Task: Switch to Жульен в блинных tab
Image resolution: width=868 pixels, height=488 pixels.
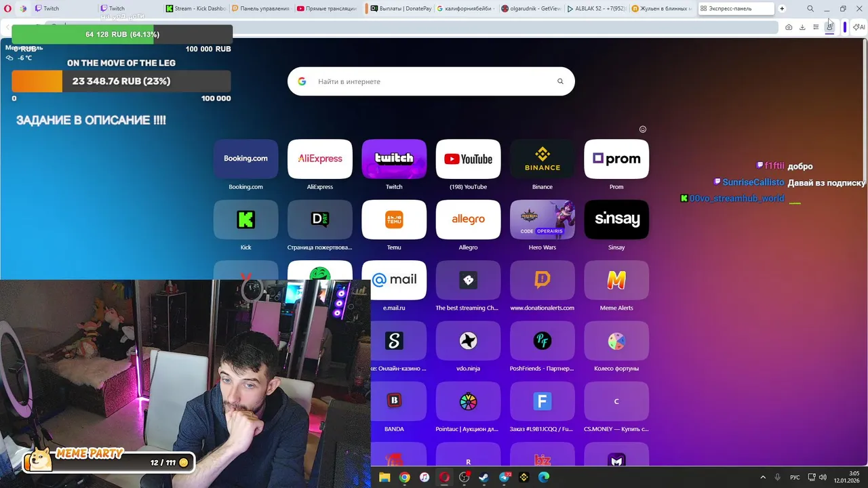Action: [662, 9]
